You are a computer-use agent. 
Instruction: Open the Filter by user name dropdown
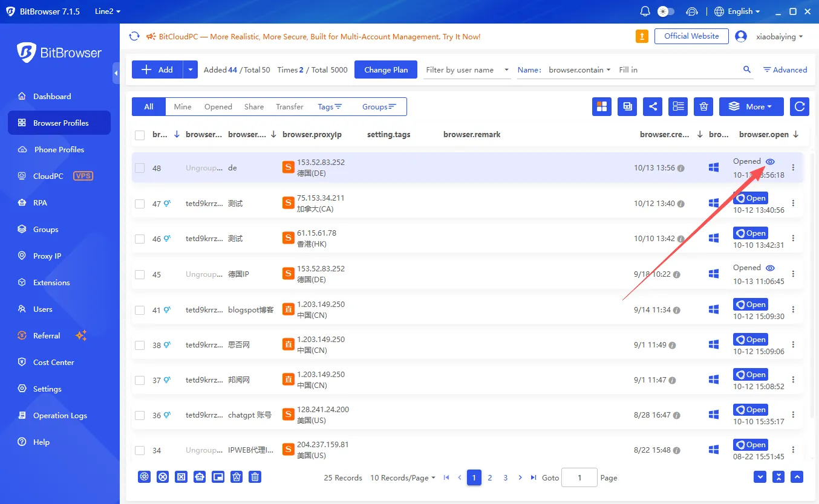click(468, 69)
